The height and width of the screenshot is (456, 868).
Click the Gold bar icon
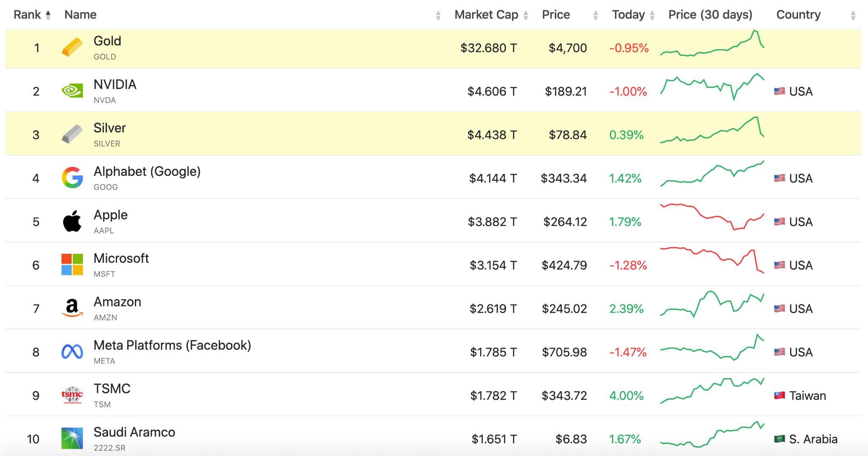[x=72, y=47]
